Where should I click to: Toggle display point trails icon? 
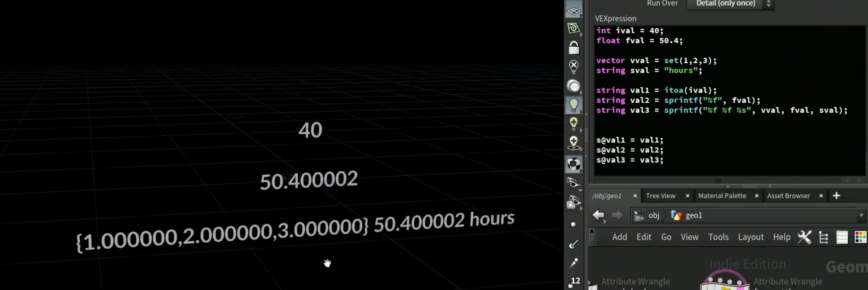coord(574,263)
